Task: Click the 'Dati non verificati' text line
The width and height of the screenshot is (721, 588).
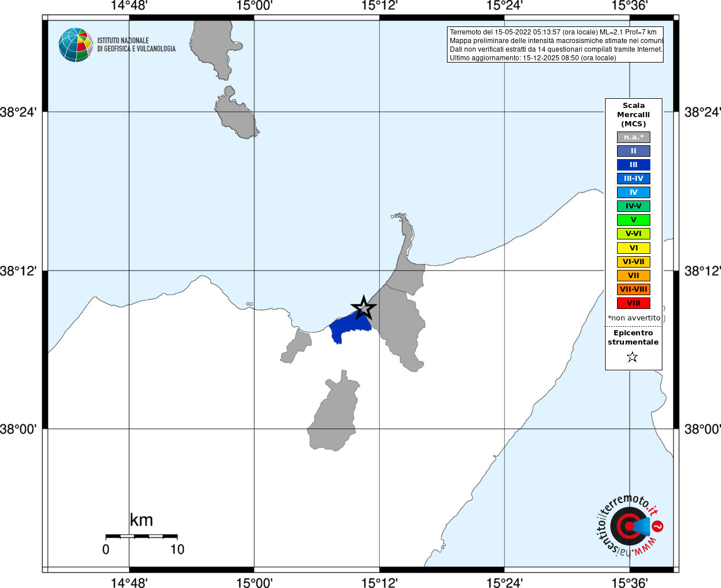Action: point(556,49)
